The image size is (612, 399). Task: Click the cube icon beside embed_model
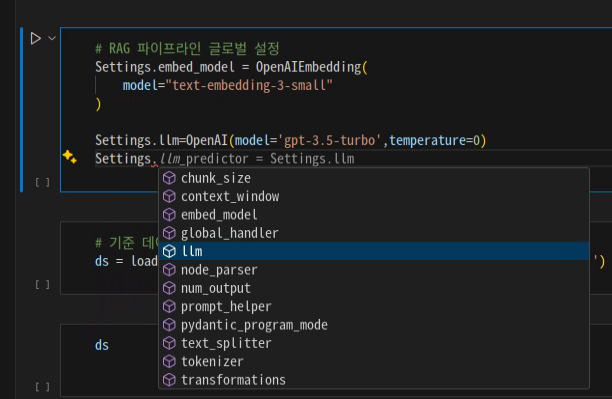(169, 215)
